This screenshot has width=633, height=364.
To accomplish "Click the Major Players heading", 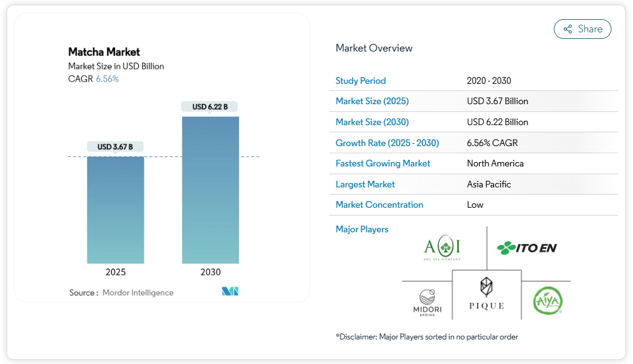I will (x=361, y=229).
